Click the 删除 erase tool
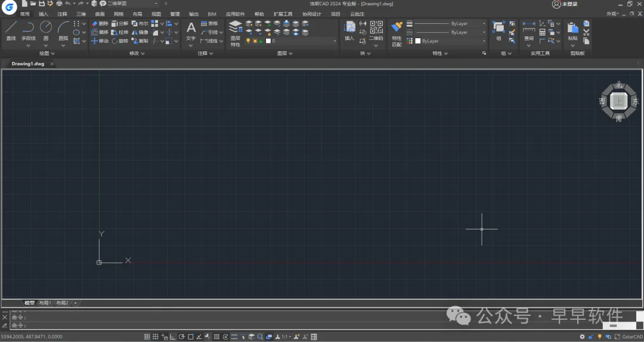This screenshot has height=342, width=644. pos(100,24)
